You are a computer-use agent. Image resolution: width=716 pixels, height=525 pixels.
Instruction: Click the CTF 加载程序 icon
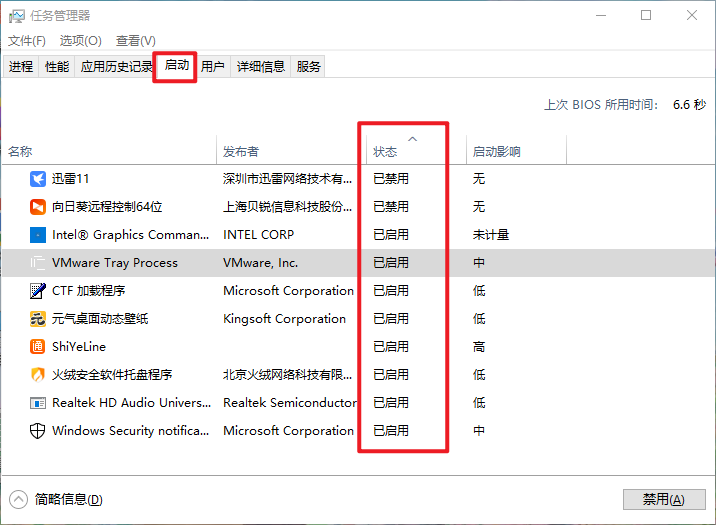[x=37, y=291]
